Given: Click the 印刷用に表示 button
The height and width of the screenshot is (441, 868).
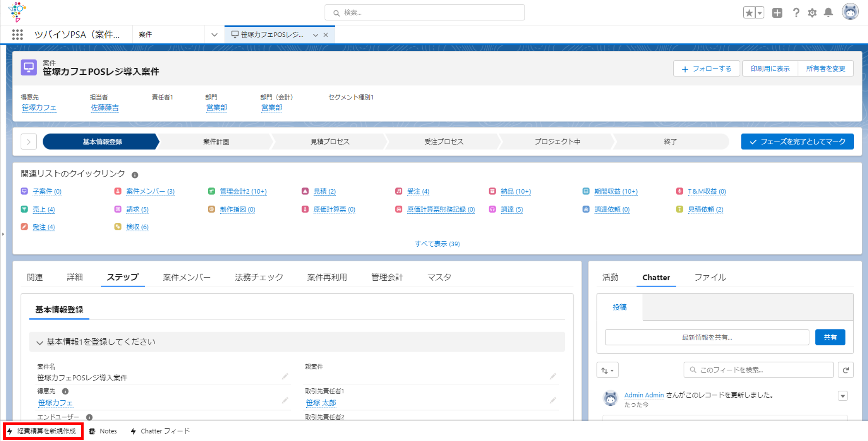Looking at the screenshot, I should click(x=770, y=69).
